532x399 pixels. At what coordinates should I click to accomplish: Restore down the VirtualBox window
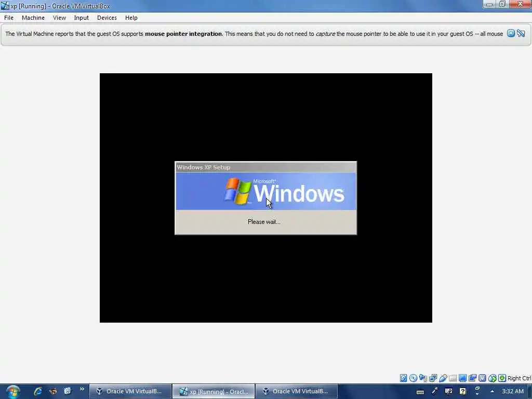coord(502,4)
